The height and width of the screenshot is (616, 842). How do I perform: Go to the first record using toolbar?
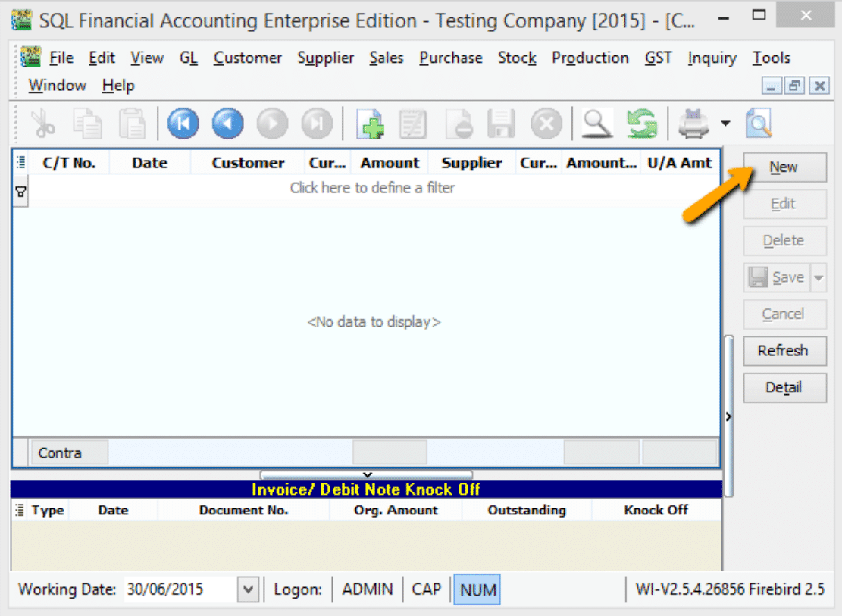click(x=183, y=124)
